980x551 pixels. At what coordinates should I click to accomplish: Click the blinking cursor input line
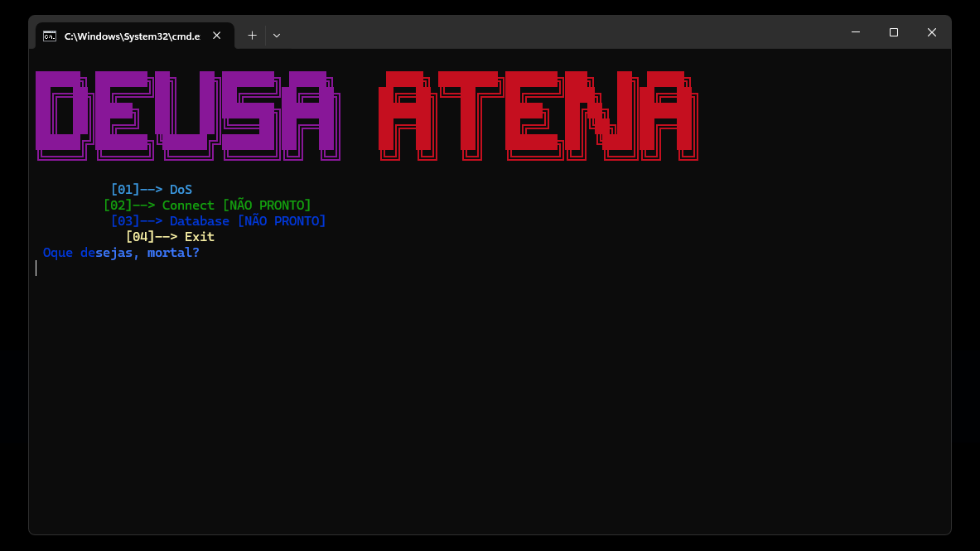pyautogui.click(x=36, y=267)
